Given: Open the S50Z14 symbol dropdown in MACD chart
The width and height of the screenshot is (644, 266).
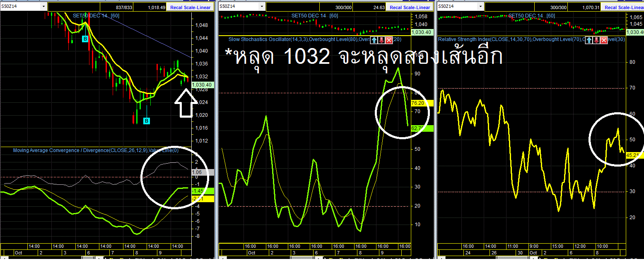Looking at the screenshot, I should 43,7.
